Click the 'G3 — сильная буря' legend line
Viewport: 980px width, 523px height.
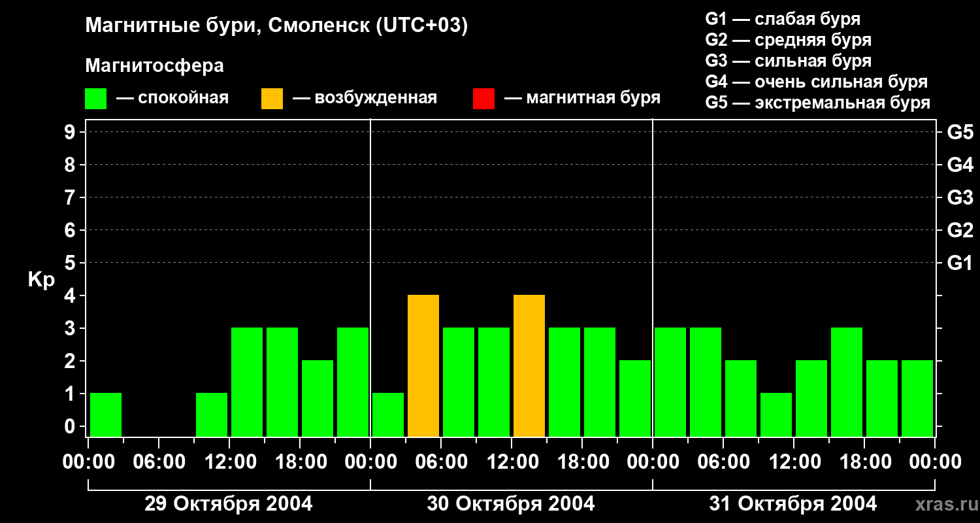[x=789, y=61]
